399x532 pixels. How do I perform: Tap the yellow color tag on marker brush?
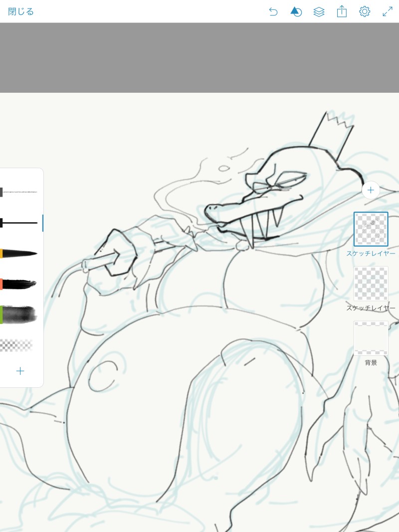coord(1,254)
